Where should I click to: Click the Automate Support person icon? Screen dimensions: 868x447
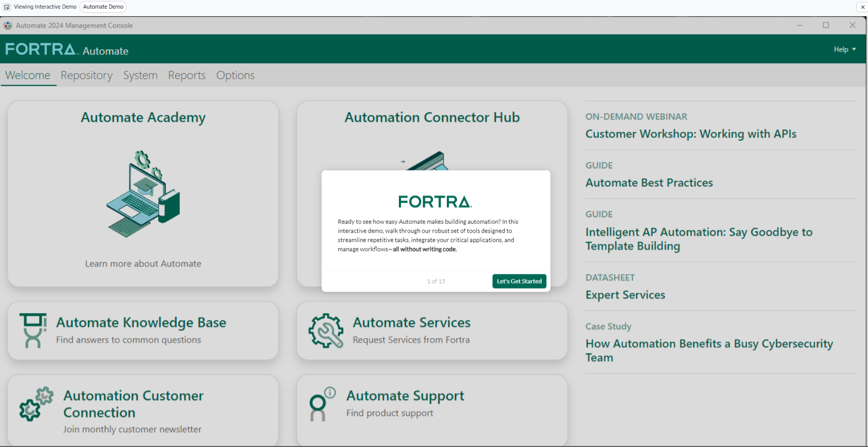[x=323, y=404]
